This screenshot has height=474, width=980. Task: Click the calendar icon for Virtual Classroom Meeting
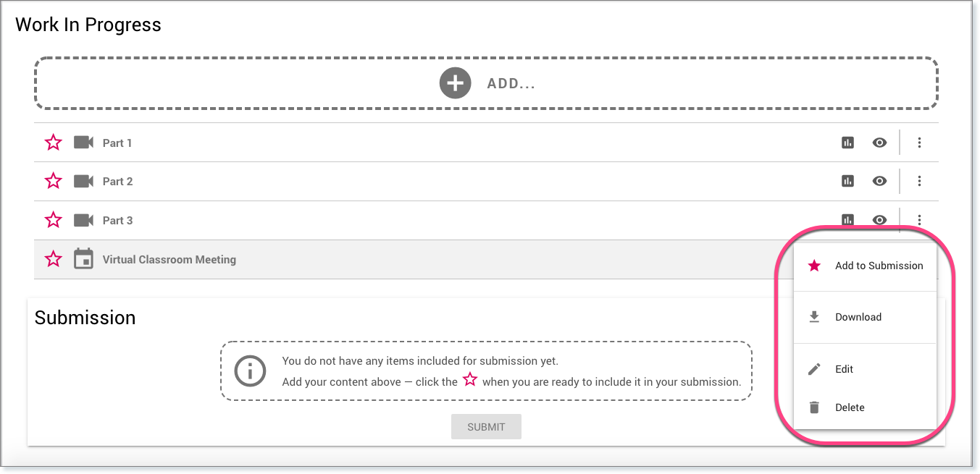click(x=84, y=259)
